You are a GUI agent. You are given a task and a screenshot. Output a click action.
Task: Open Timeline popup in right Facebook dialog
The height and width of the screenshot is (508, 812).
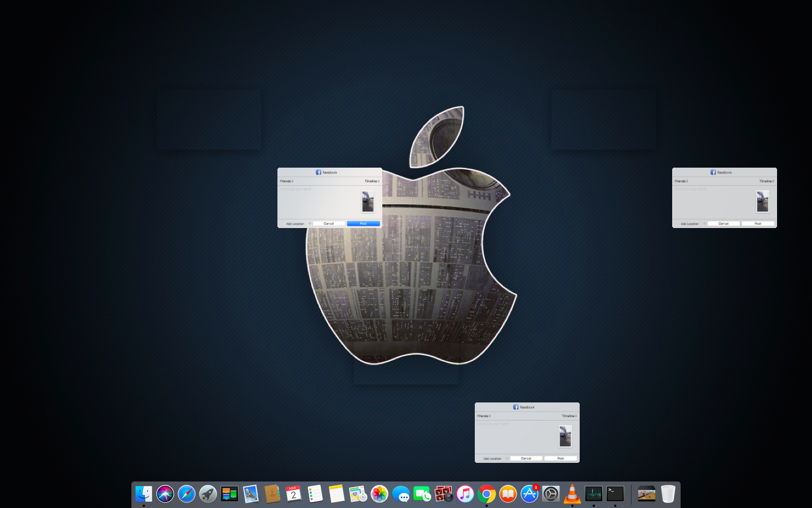point(767,181)
